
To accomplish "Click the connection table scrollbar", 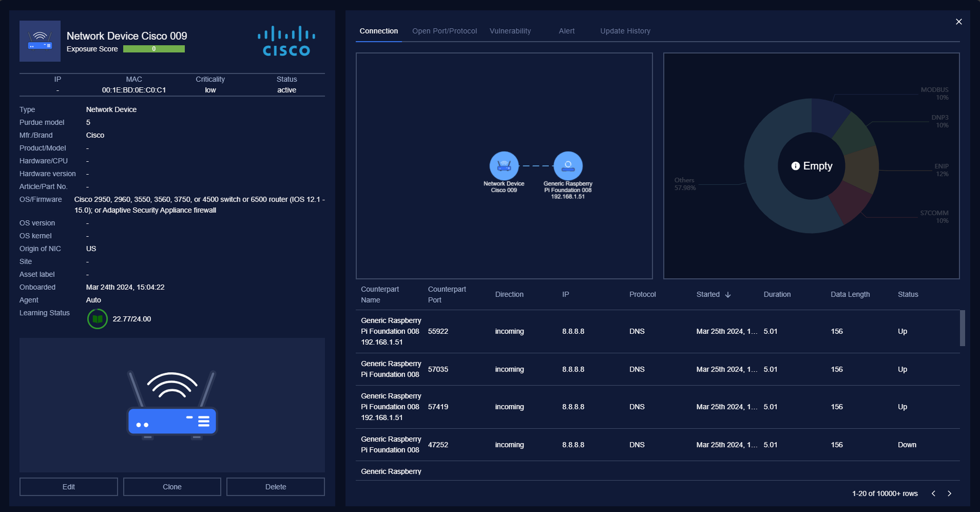I will 962,328.
